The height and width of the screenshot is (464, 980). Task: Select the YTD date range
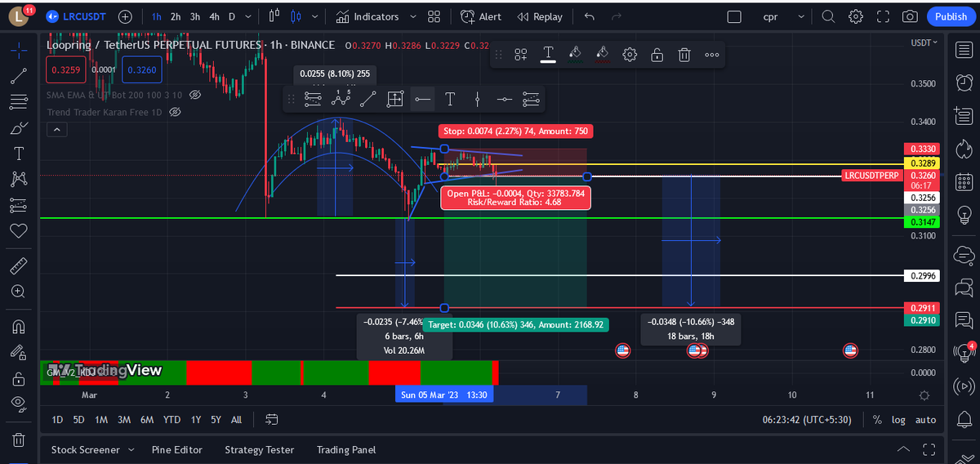point(171,420)
